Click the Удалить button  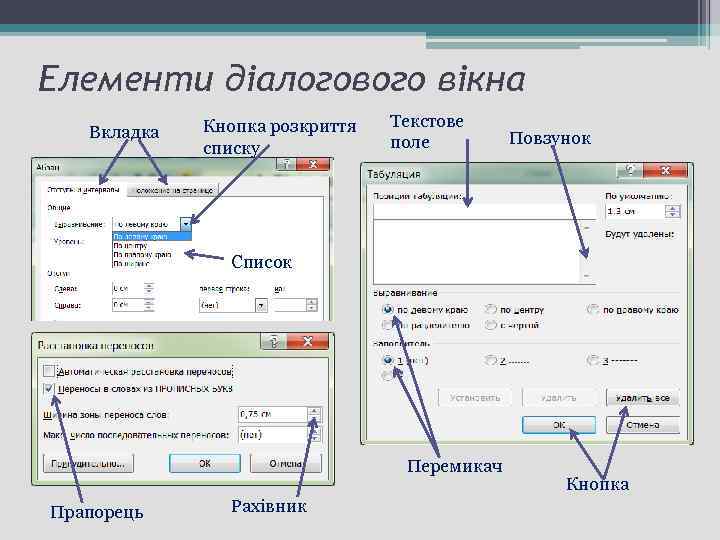558,398
